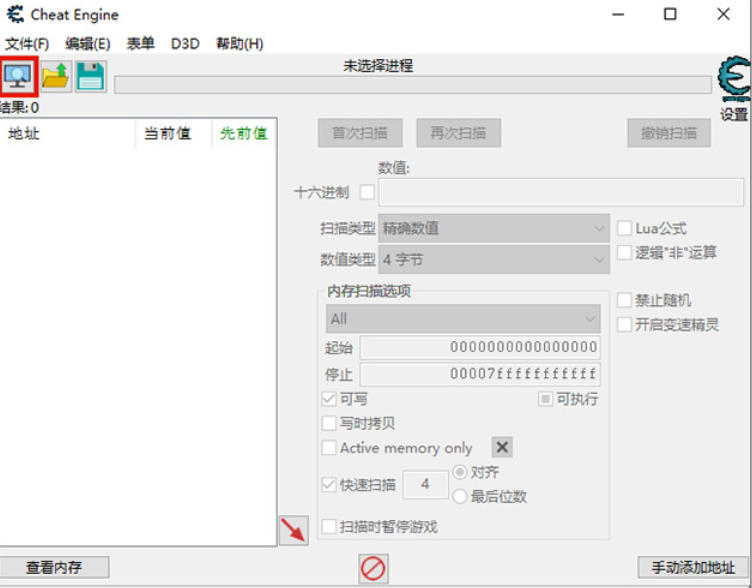This screenshot has height=588, width=752.
Task: Enable the 十六进制 hex checkbox
Action: pos(367,192)
